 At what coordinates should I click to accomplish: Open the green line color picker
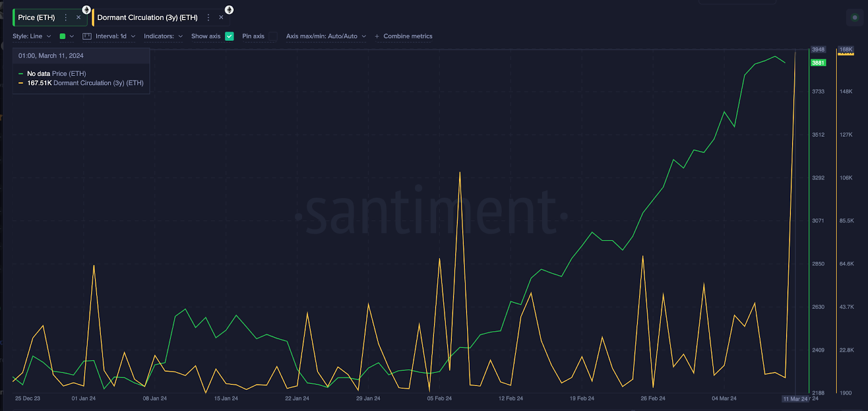(x=66, y=36)
